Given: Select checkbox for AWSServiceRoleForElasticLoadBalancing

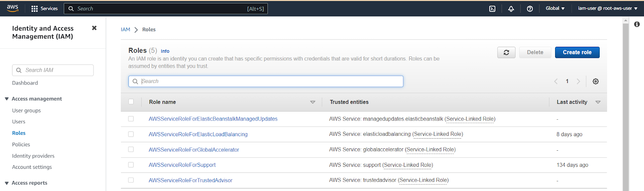Looking at the screenshot, I should coord(131,134).
